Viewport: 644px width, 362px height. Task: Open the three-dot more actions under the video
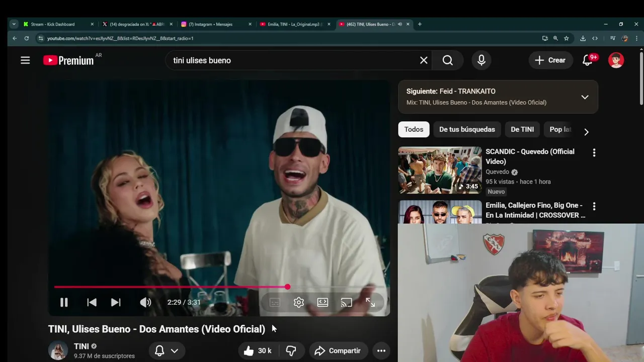point(381,350)
